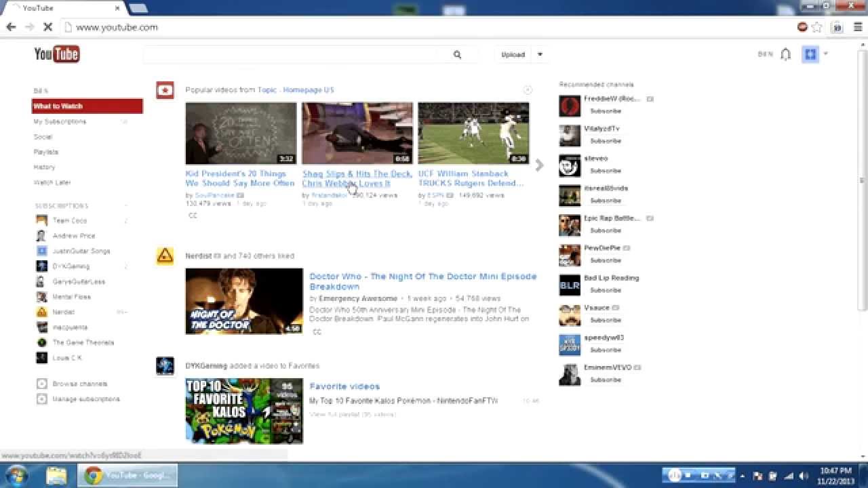The height and width of the screenshot is (488, 868).
Task: Open Playlists in the guide
Action: click(46, 152)
